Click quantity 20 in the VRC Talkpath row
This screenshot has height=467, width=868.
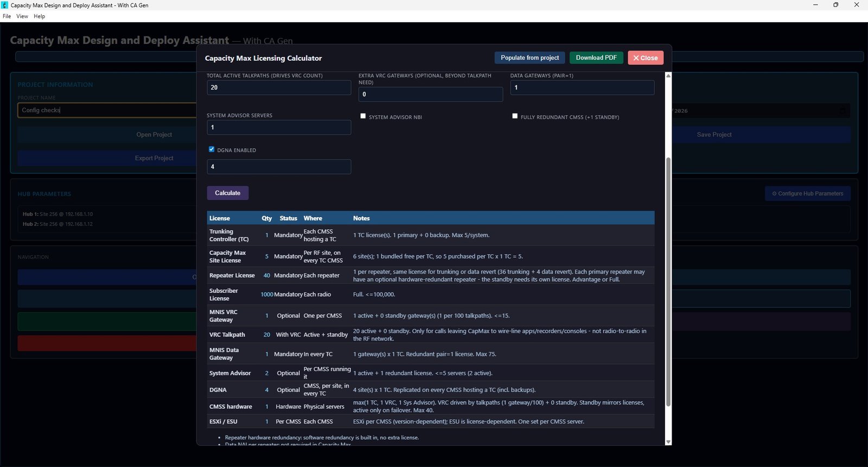[x=267, y=335]
